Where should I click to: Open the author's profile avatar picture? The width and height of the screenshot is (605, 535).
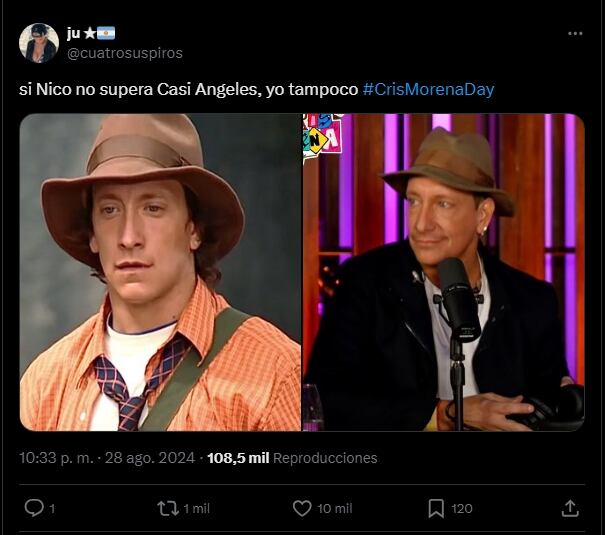(38, 43)
